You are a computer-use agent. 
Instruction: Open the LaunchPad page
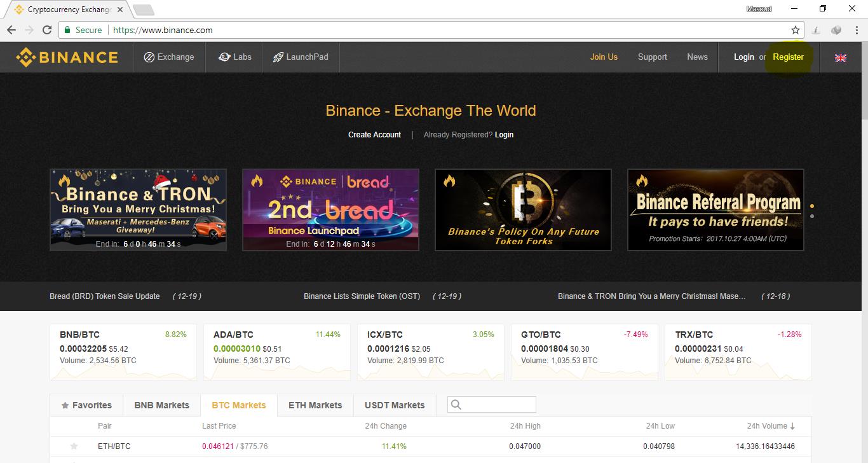(x=301, y=57)
